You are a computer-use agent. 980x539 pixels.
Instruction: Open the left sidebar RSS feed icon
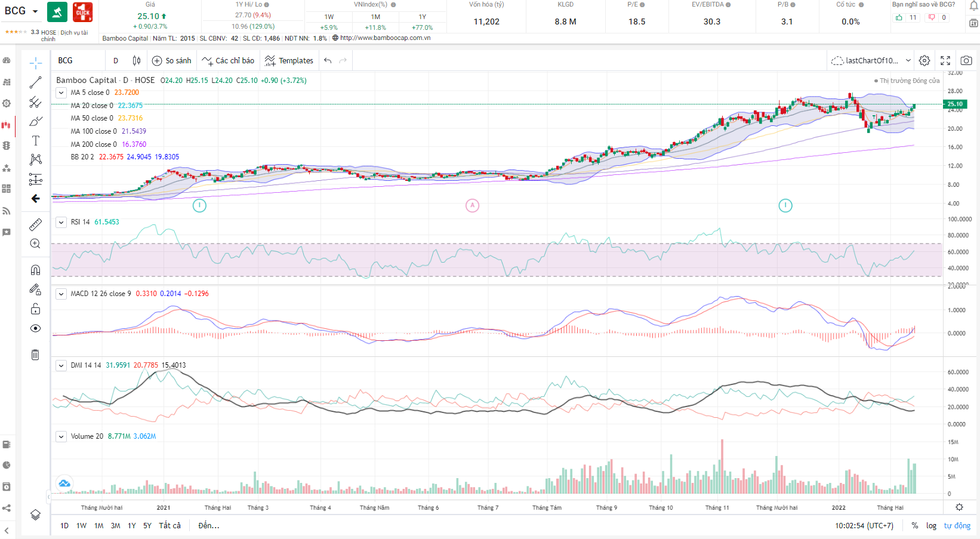[7, 211]
